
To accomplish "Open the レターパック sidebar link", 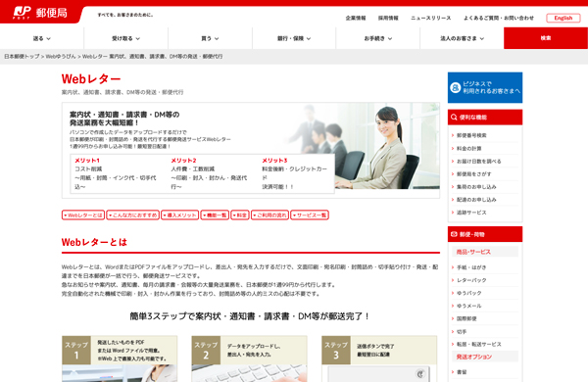I will click(471, 280).
